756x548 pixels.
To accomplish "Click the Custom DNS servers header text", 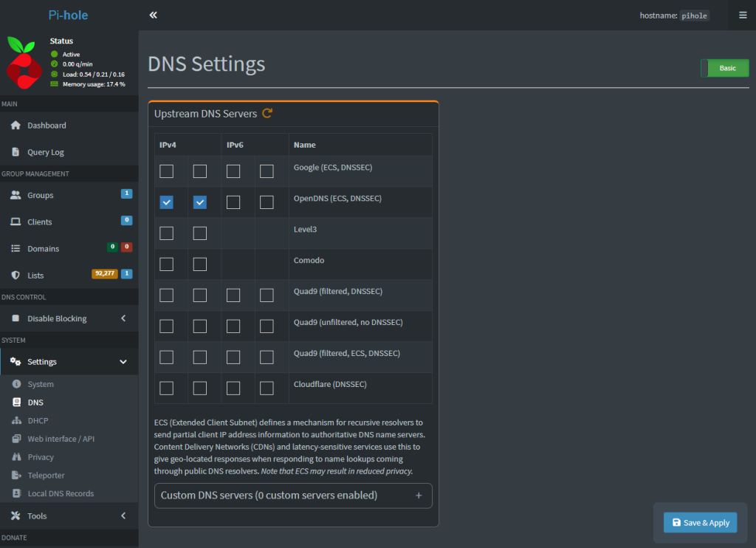I will click(x=269, y=496).
